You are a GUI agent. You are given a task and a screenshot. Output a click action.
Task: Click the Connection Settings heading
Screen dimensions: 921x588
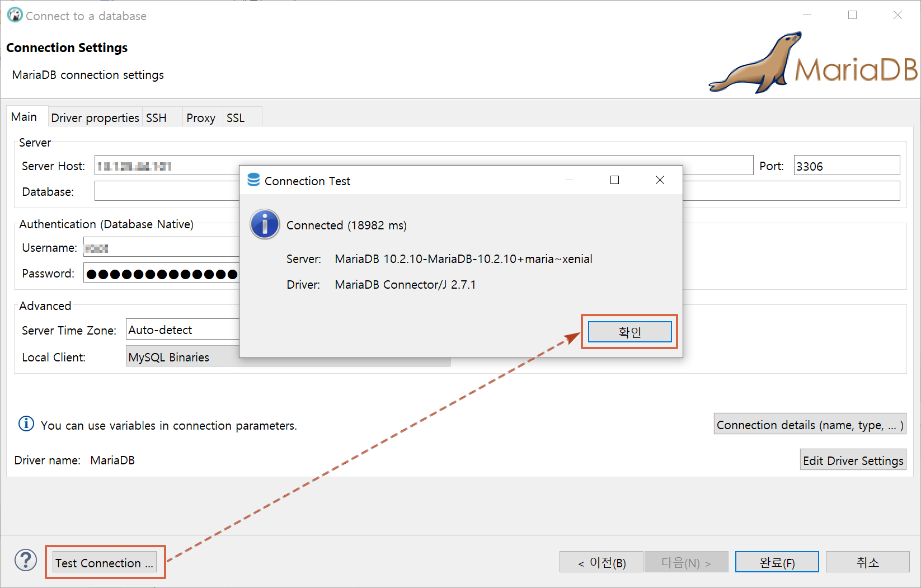click(67, 48)
